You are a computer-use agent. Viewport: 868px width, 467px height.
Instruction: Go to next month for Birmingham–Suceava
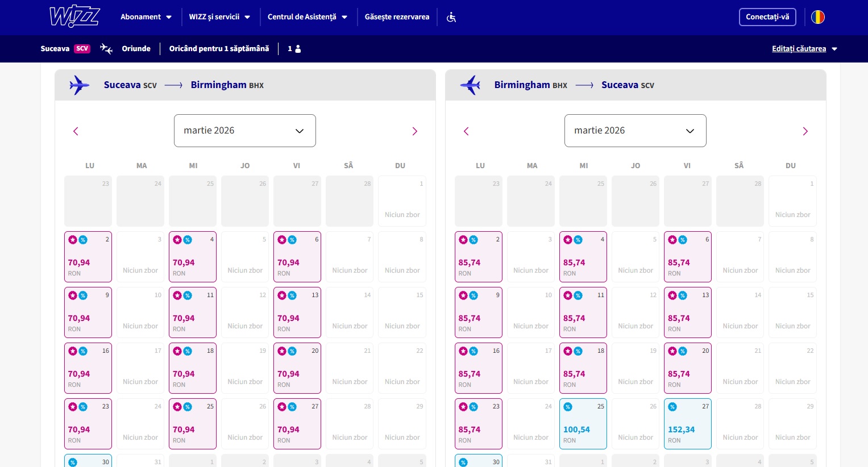(x=805, y=131)
